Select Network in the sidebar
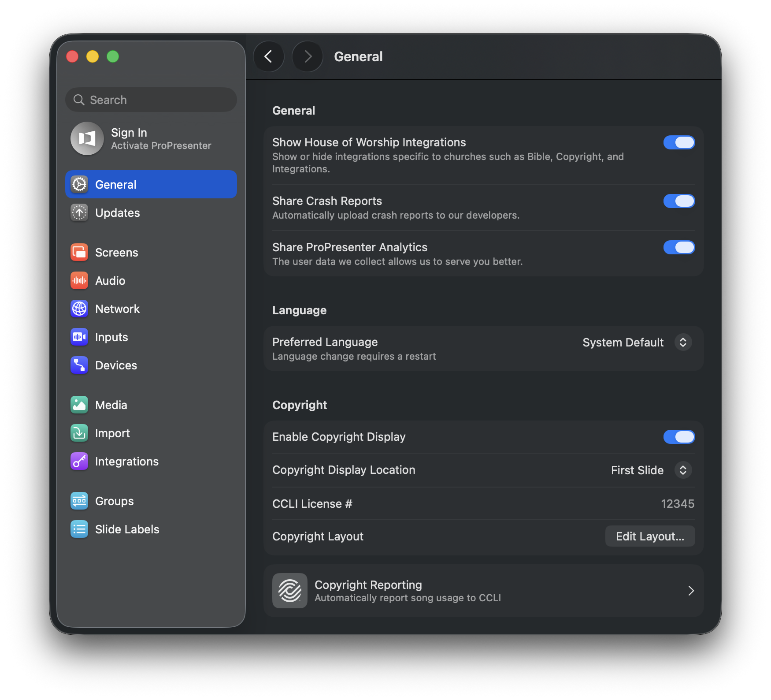The image size is (771, 700). (x=151, y=309)
